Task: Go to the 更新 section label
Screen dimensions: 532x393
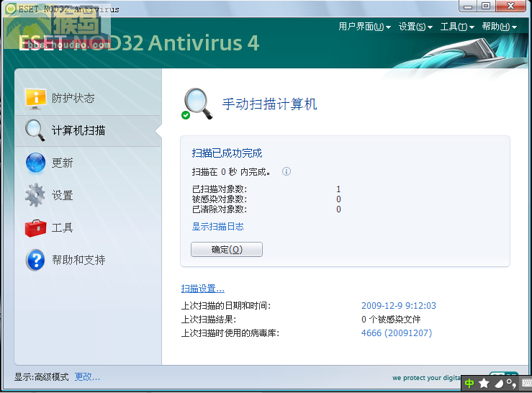Action: tap(62, 163)
